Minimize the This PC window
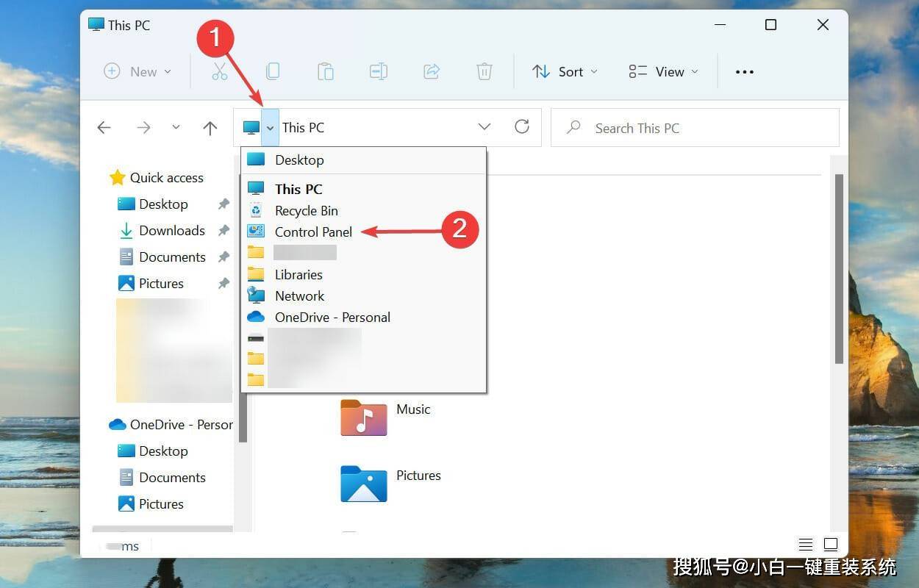This screenshot has height=588, width=919. point(718,25)
